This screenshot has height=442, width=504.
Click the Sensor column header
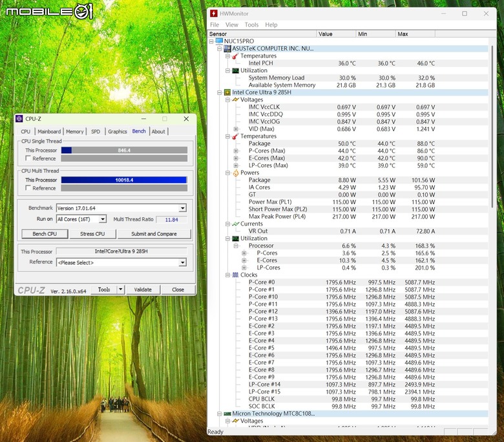262,34
